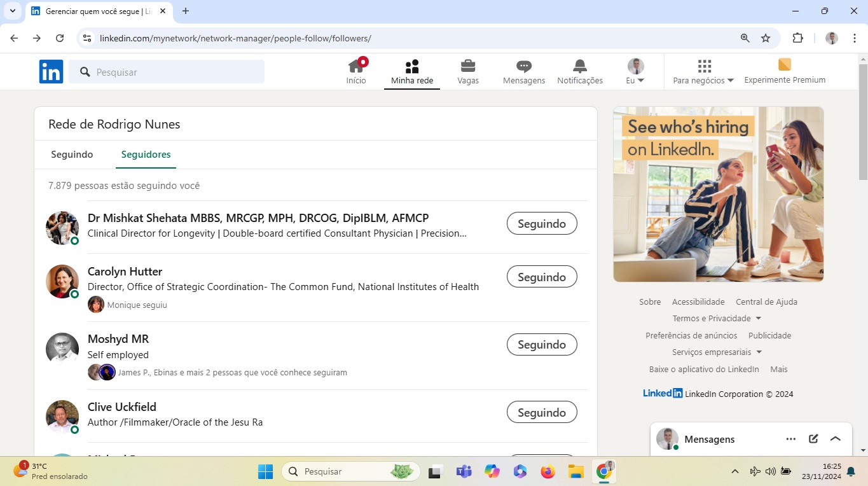Open Central de Ajuda link
This screenshot has width=868, height=486.
[x=766, y=302]
